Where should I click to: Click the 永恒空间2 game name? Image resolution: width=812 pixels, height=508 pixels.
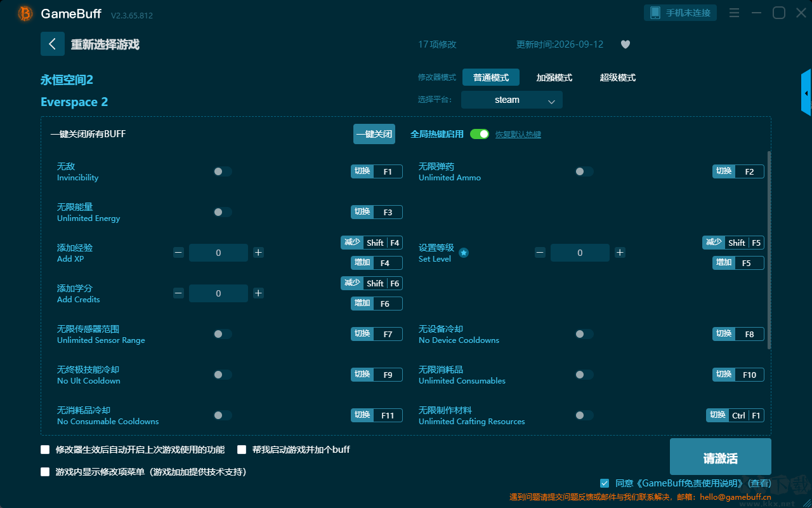[67, 80]
